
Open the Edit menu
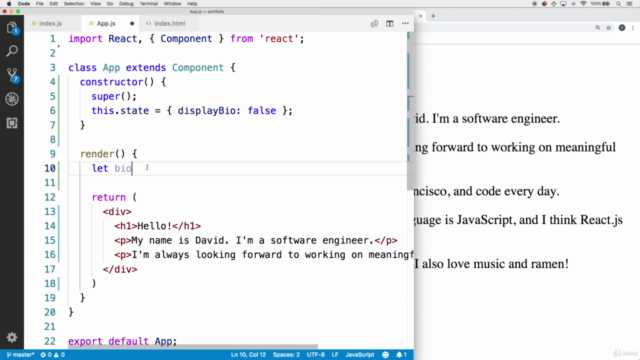click(53, 4)
